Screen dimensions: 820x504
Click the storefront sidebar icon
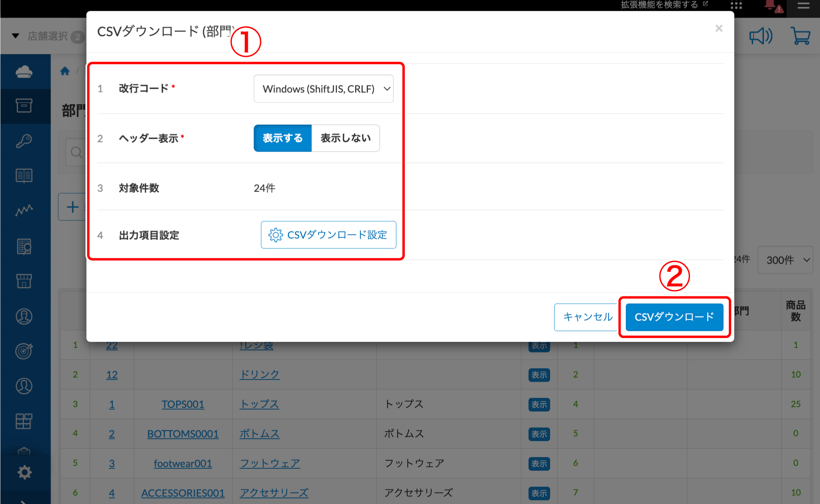point(24,281)
